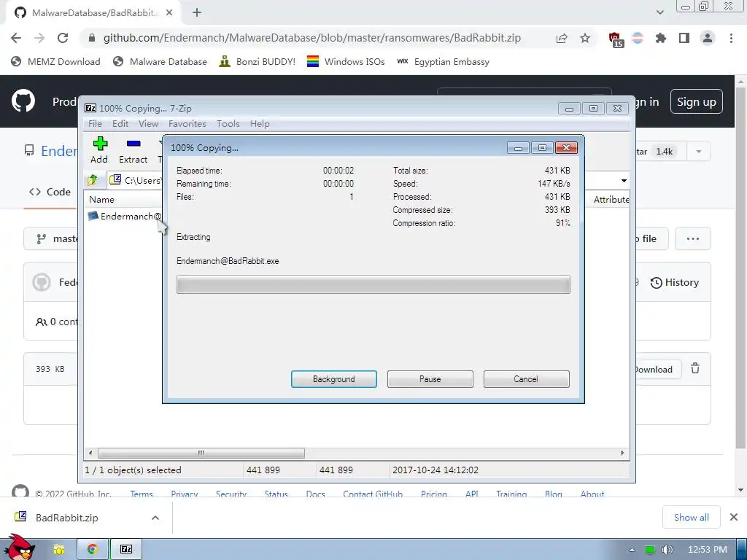Open the Bonzi BUDDY! bookmark
747x560 pixels.
click(x=258, y=62)
